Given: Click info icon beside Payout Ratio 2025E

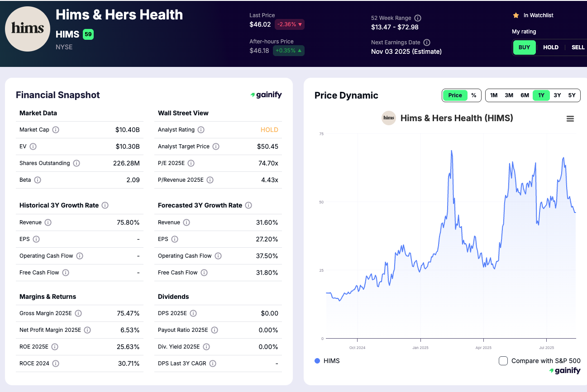Looking at the screenshot, I should [x=215, y=330].
